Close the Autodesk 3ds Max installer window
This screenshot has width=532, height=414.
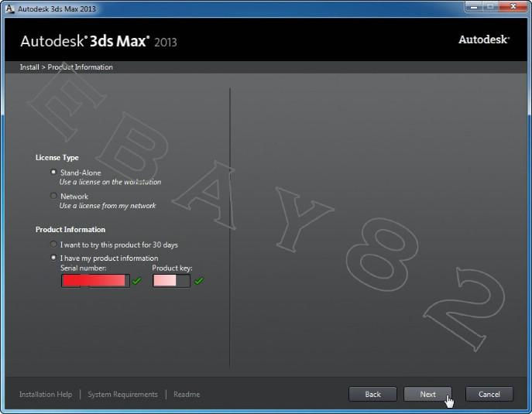pyautogui.click(x=513, y=7)
